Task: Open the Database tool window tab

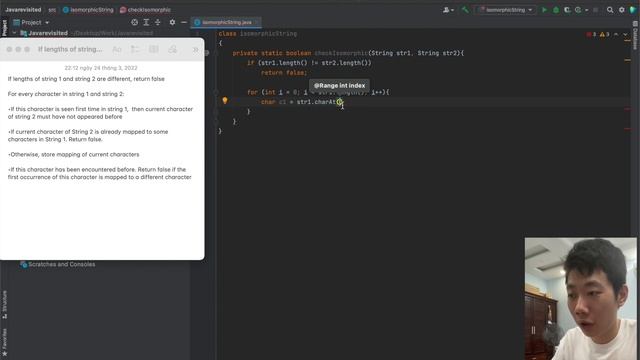Action: (636, 35)
